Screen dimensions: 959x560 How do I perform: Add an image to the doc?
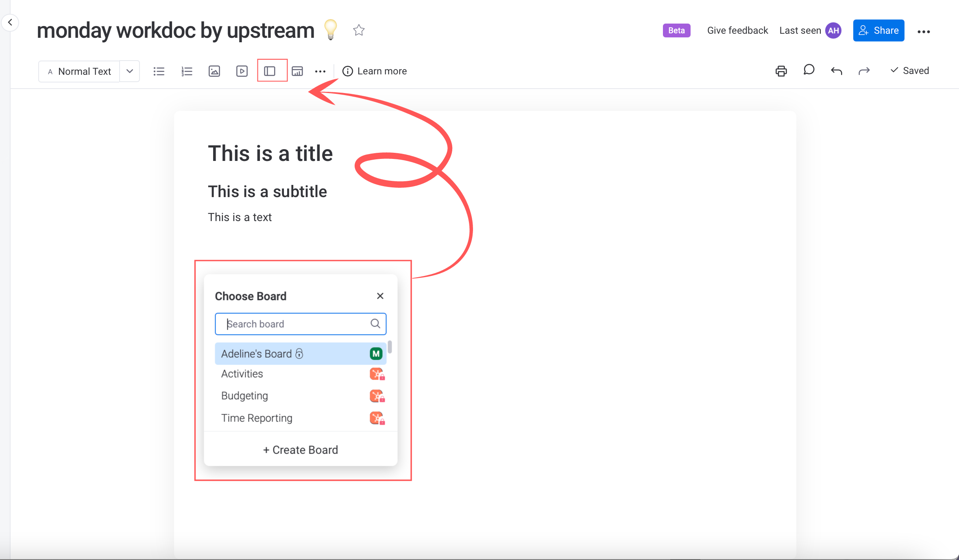[x=214, y=71]
